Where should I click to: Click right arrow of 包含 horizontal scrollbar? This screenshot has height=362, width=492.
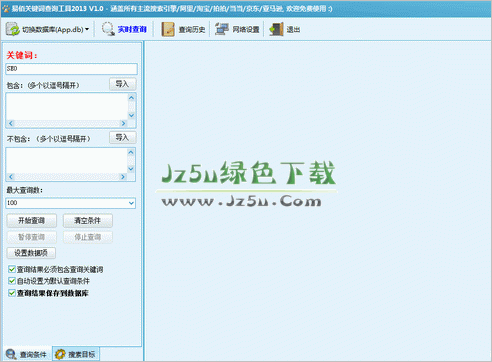pos(124,123)
